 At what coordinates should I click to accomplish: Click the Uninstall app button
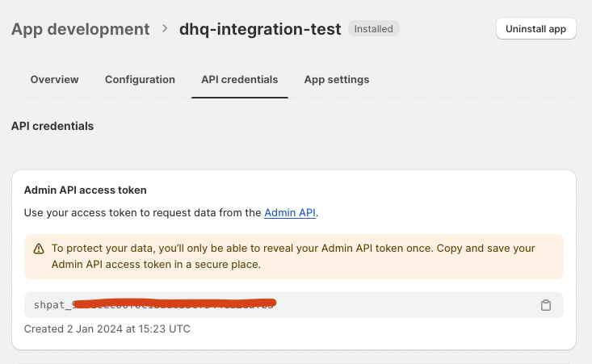click(535, 29)
